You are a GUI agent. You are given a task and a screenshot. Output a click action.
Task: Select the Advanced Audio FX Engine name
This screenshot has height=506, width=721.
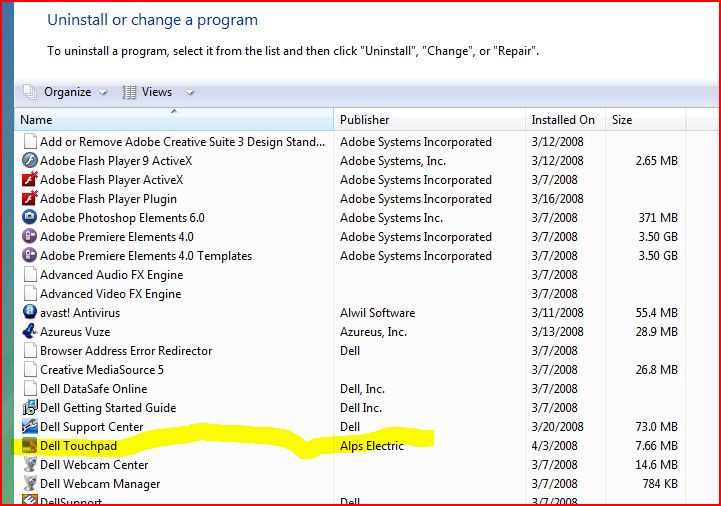point(112,275)
